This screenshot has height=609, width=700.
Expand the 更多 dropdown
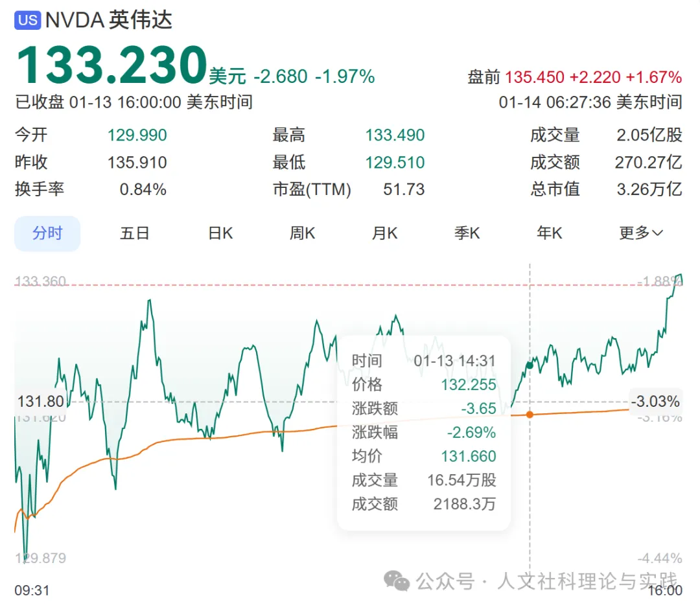[641, 233]
